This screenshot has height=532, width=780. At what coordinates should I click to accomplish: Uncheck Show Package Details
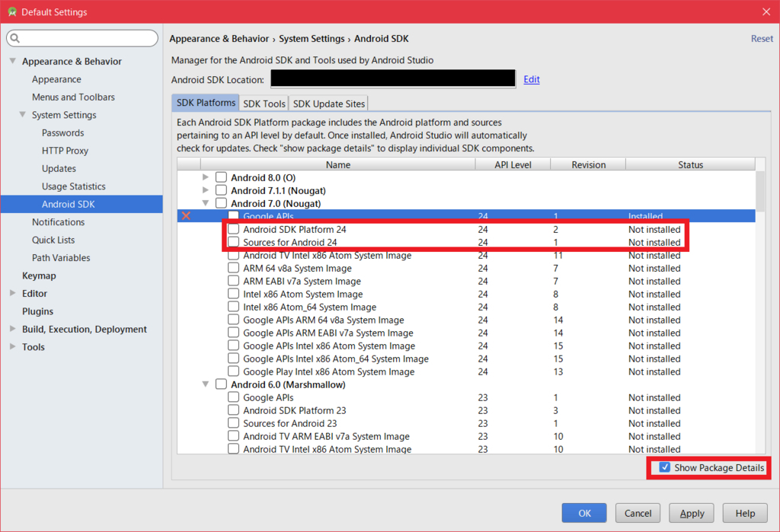tap(664, 467)
